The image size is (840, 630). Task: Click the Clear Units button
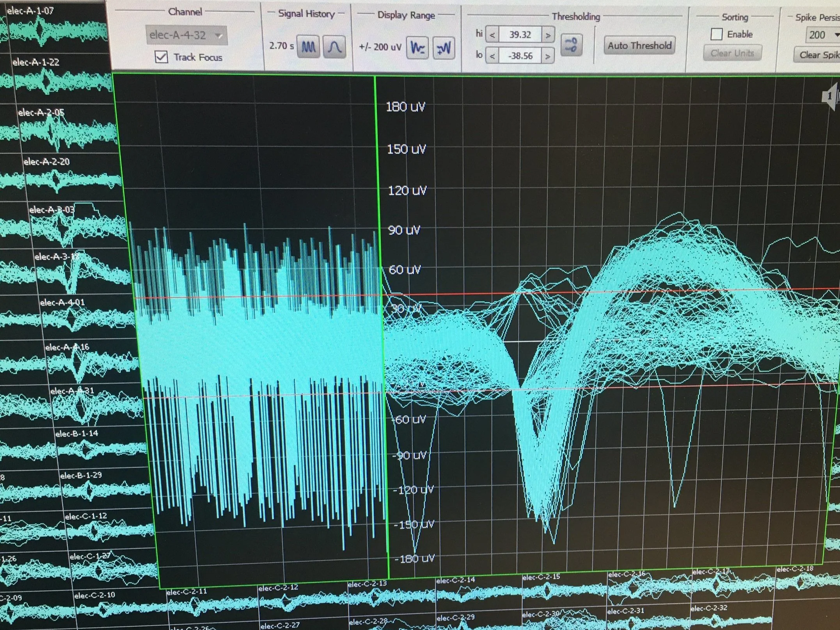point(732,53)
